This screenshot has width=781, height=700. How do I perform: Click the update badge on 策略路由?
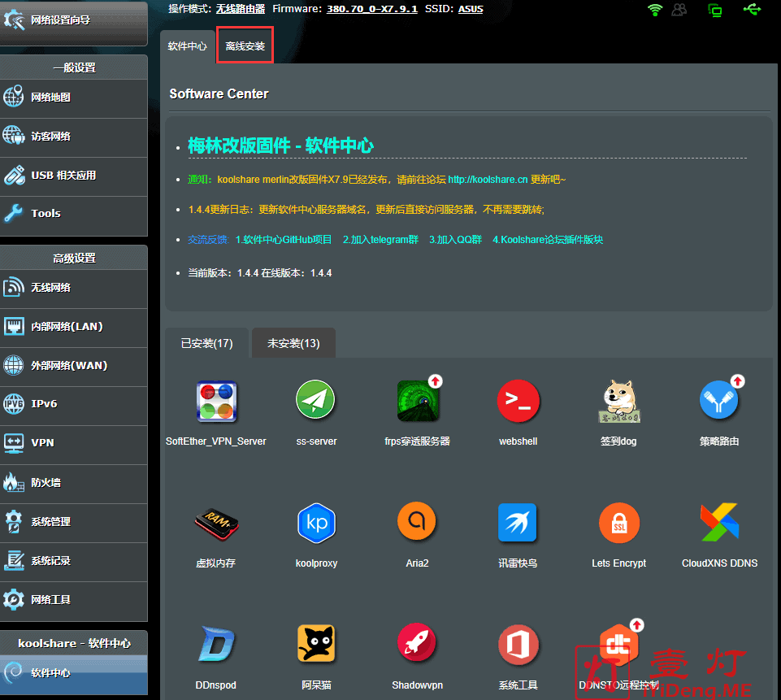738,381
